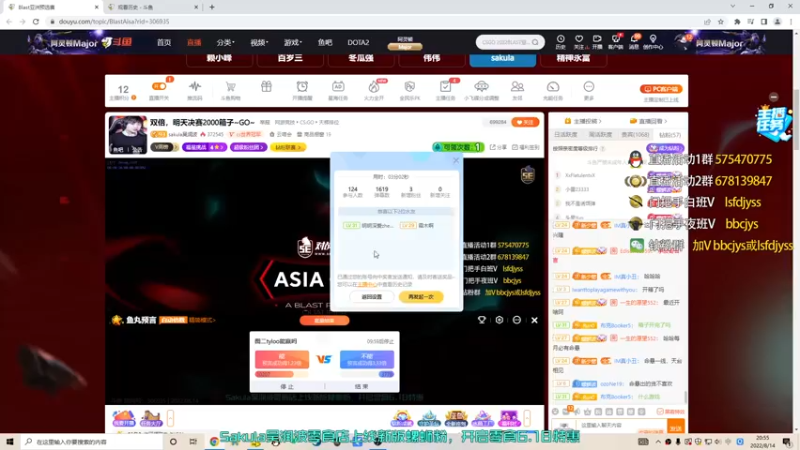800x450 pixels.
Task: Open the gift box tool icon
Action: point(266,86)
